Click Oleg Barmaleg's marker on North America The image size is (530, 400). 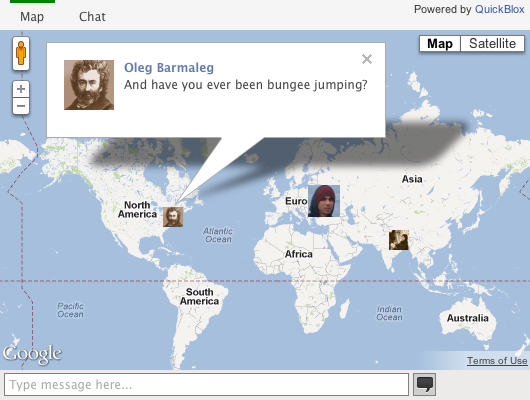173,217
